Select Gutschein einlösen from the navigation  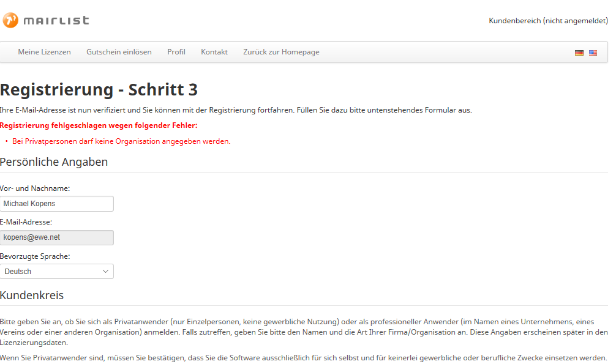(x=119, y=52)
